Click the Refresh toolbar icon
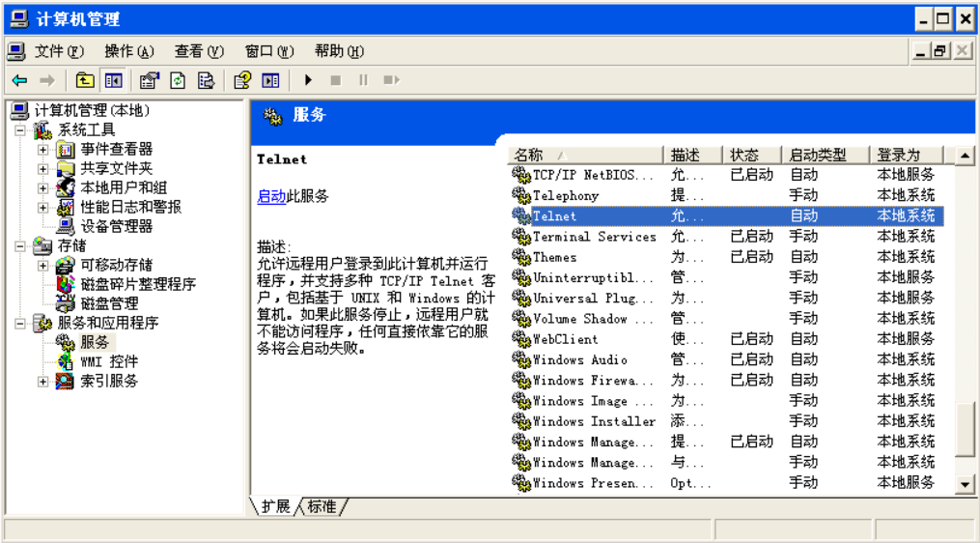This screenshot has width=980, height=543. pos(178,80)
